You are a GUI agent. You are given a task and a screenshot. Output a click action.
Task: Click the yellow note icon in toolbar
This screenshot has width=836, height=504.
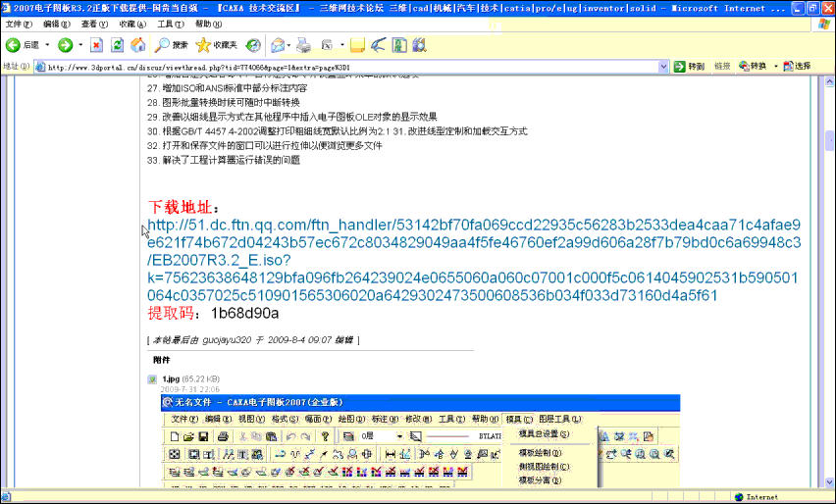tap(357, 45)
